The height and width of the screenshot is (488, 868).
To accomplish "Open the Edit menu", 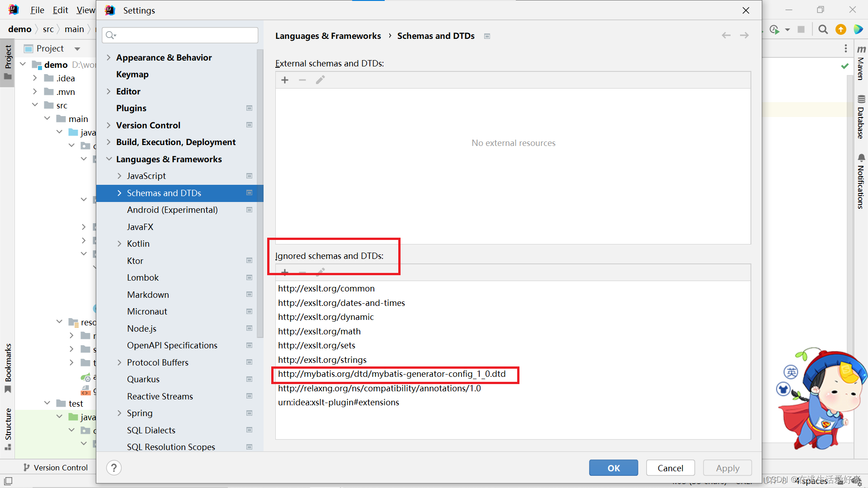I will pyautogui.click(x=60, y=10).
